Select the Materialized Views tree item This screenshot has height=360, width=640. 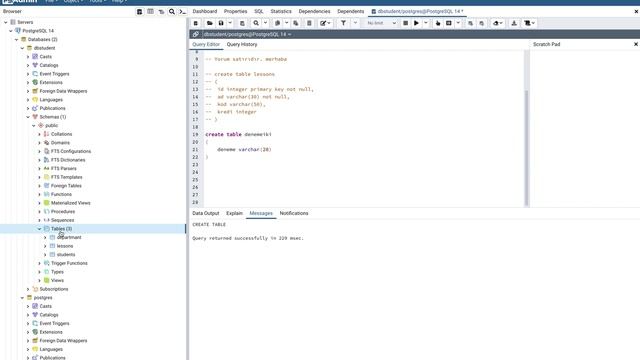(71, 203)
